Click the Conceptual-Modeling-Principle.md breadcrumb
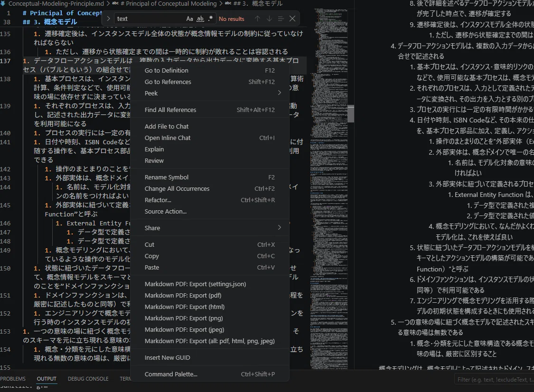 [x=56, y=3]
